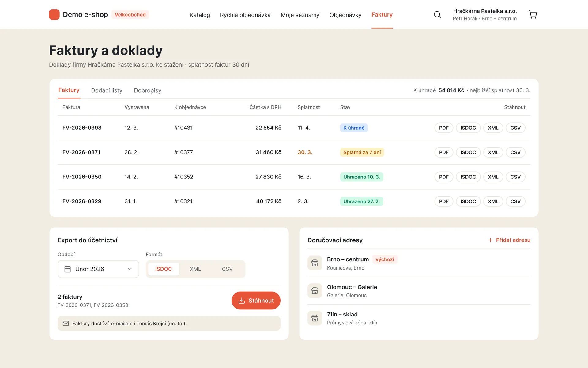
Task: Click the store icon next to Olomouc – Galerie
Action: tap(315, 291)
